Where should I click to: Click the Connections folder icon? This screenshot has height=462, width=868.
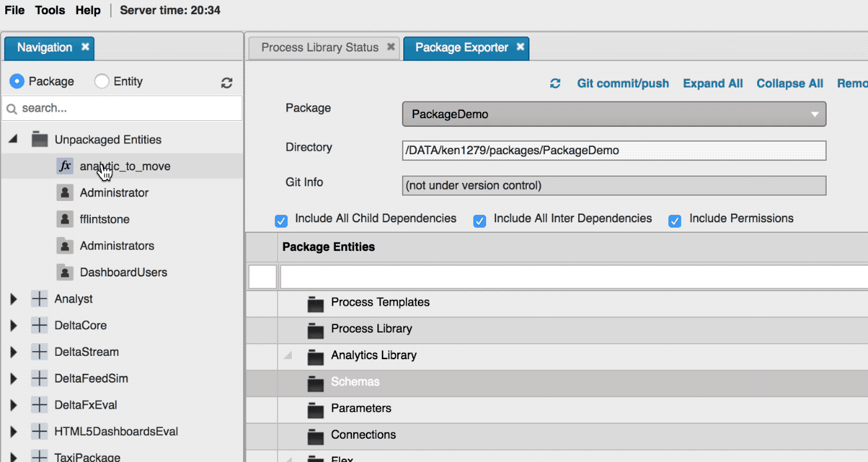point(315,436)
